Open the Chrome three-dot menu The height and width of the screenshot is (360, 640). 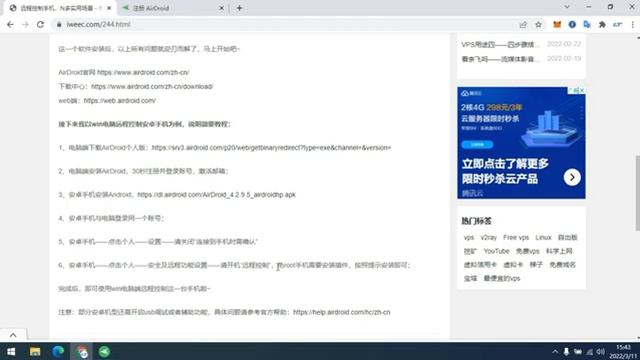click(633, 24)
